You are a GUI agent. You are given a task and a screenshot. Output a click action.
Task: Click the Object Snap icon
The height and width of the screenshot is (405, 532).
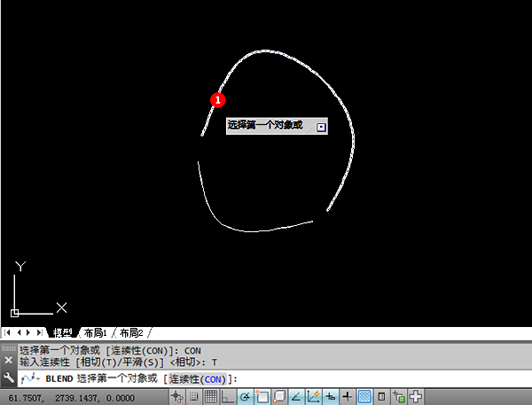coord(262,396)
